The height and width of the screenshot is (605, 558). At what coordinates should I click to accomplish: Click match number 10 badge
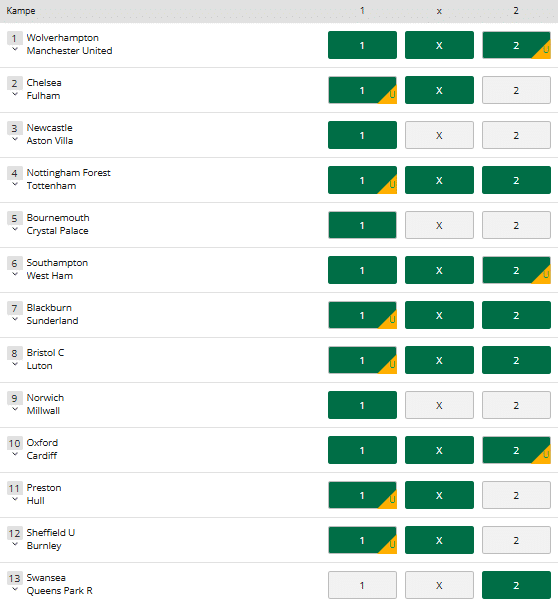15,443
